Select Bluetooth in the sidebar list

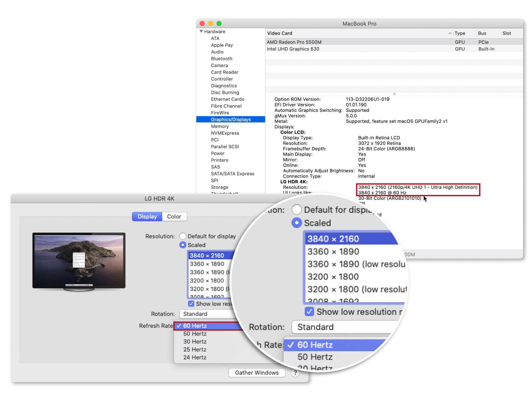[x=221, y=59]
